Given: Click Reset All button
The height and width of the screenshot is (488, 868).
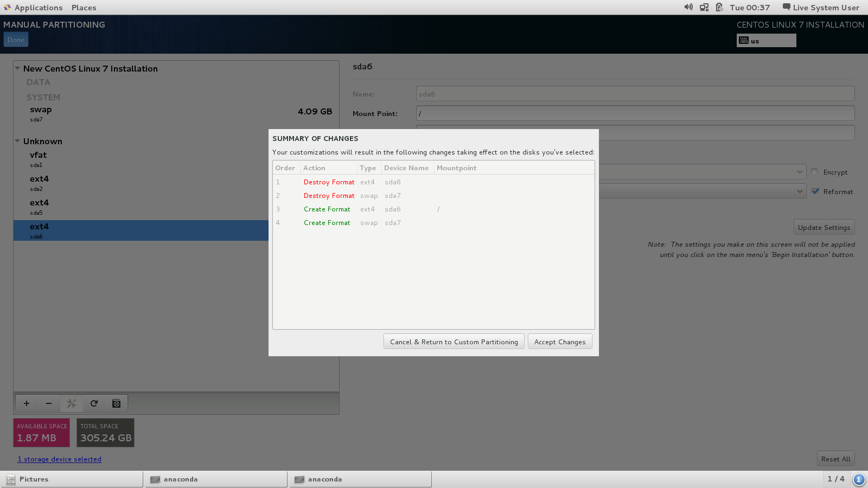Looking at the screenshot, I should click(x=836, y=459).
